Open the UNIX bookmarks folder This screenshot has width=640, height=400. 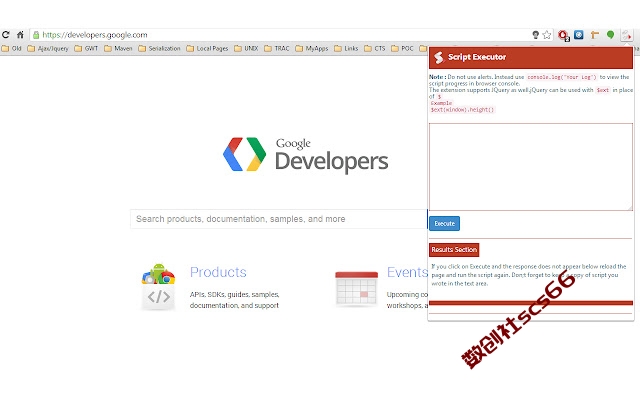click(246, 48)
